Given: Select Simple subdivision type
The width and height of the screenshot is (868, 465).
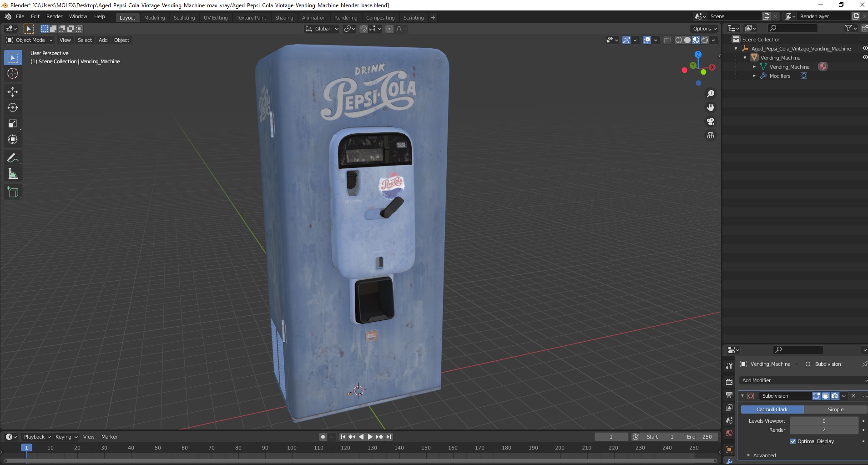Looking at the screenshot, I should tap(835, 409).
